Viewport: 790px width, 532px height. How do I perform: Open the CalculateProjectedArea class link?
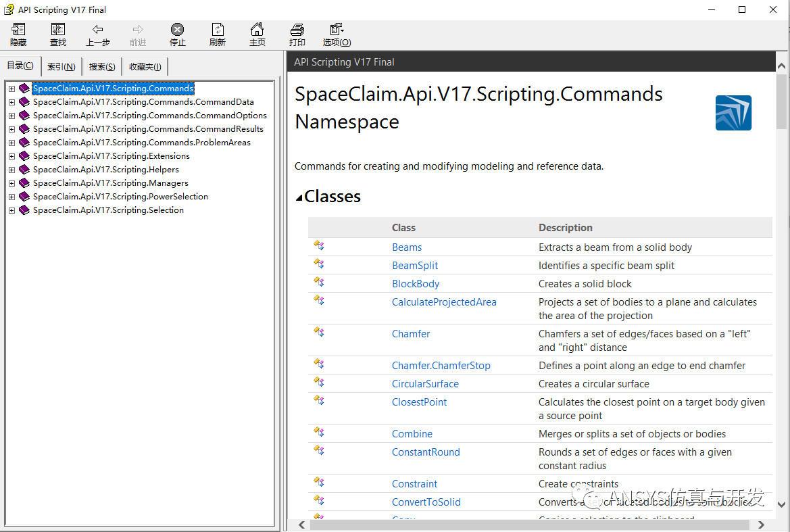click(444, 302)
